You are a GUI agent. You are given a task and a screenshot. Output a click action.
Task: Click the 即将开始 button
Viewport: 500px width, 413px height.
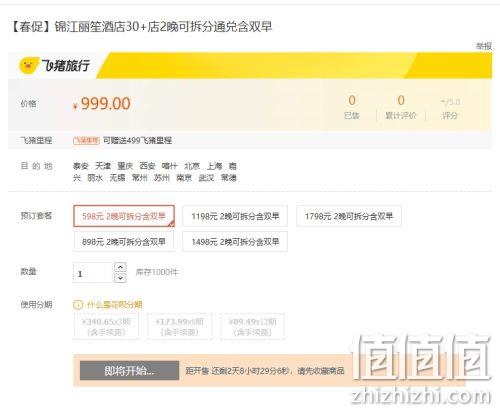(x=129, y=370)
